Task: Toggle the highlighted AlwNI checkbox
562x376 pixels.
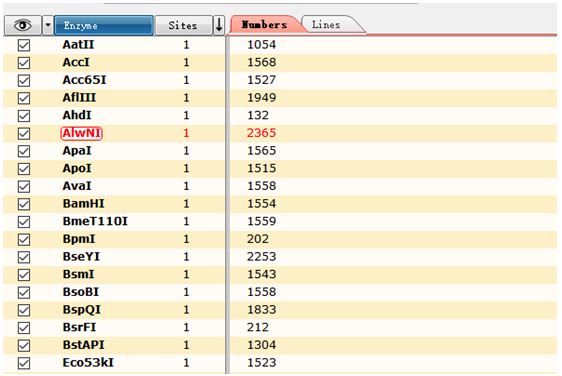Action: tap(24, 133)
